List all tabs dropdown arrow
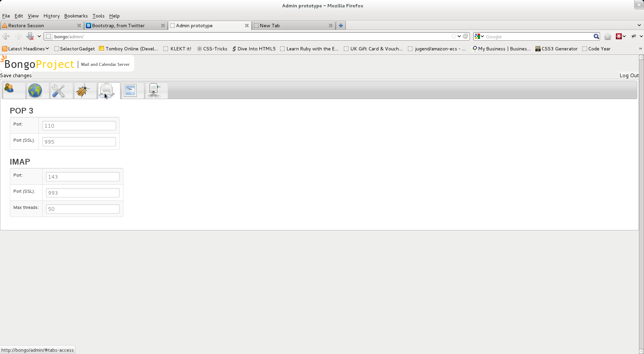 639,25
